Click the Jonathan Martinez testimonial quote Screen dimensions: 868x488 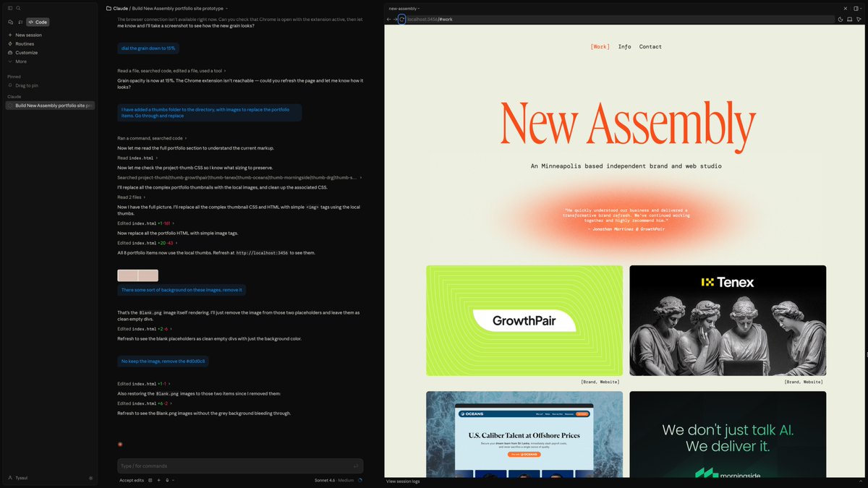626,219
